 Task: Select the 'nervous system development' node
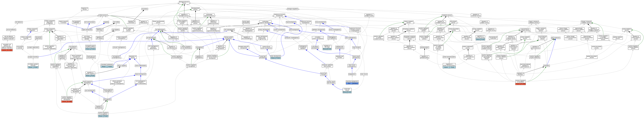tap(229, 38)
